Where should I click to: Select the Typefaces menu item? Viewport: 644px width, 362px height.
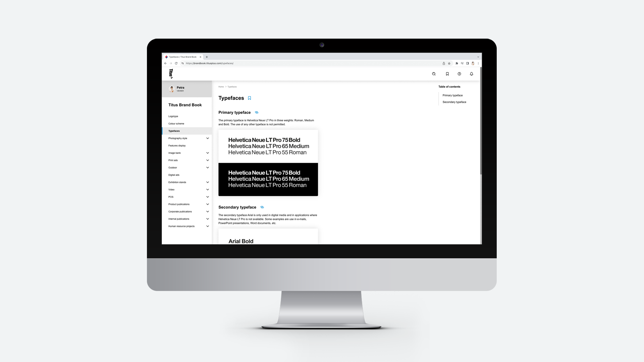pos(174,131)
